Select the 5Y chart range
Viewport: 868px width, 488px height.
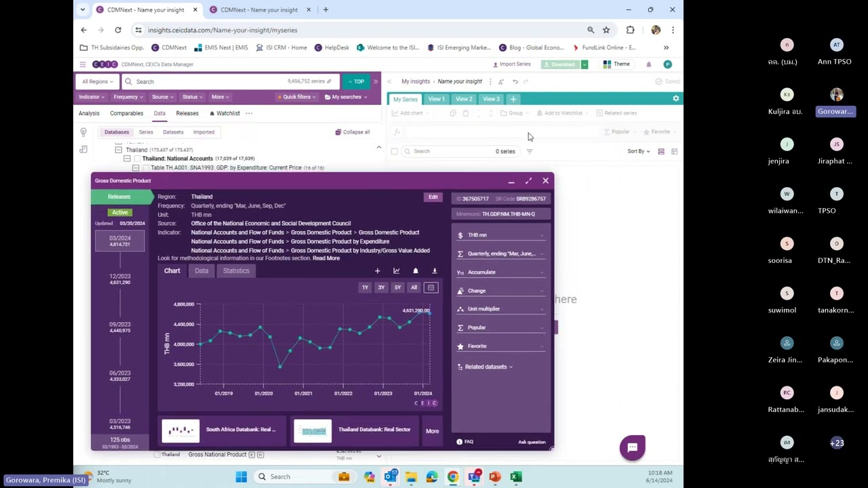tap(397, 287)
